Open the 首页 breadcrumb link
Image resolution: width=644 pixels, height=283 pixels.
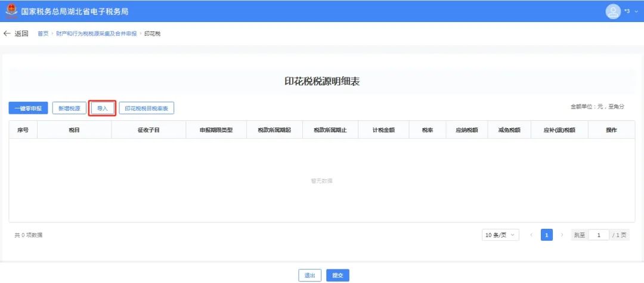pos(43,33)
